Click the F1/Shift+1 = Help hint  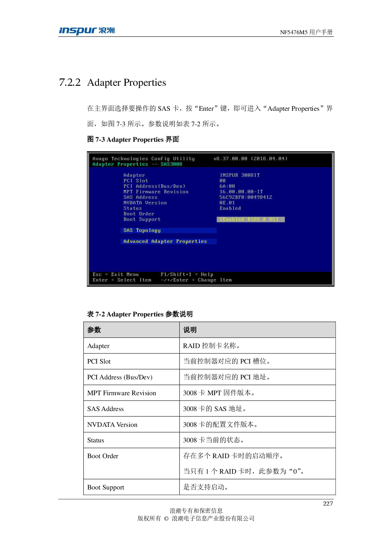(187, 274)
